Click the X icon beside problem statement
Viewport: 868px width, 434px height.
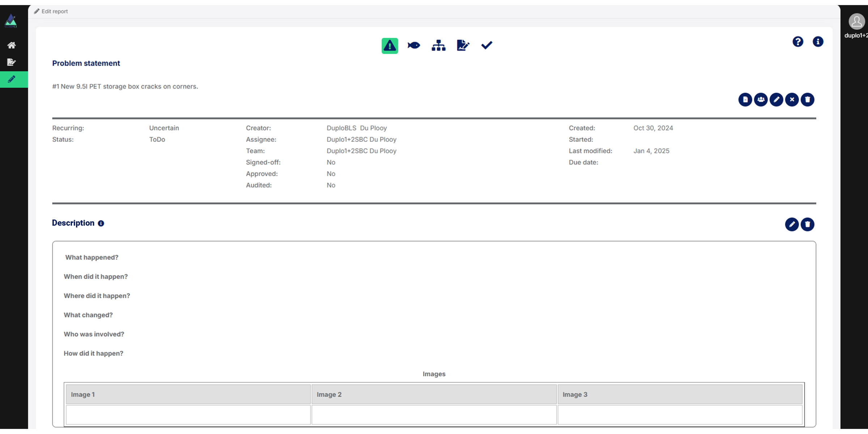tap(792, 99)
